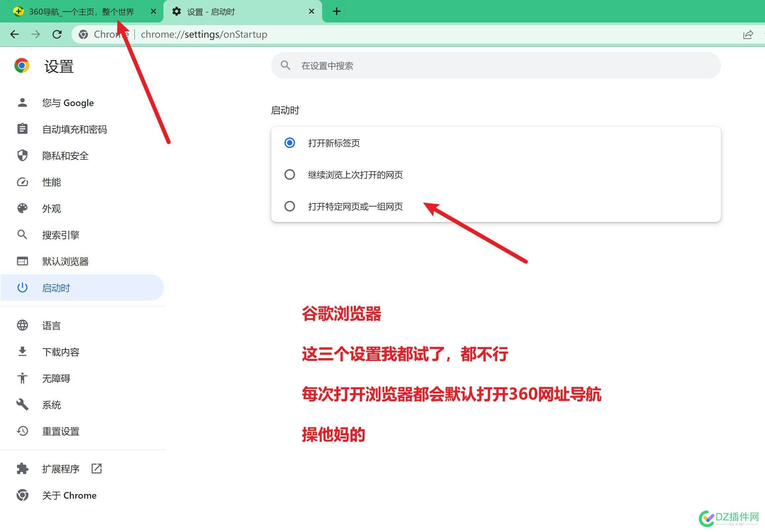The width and height of the screenshot is (765, 532).
Task: Click the clipboard icon for 自动填充和密码
Action: click(x=22, y=129)
